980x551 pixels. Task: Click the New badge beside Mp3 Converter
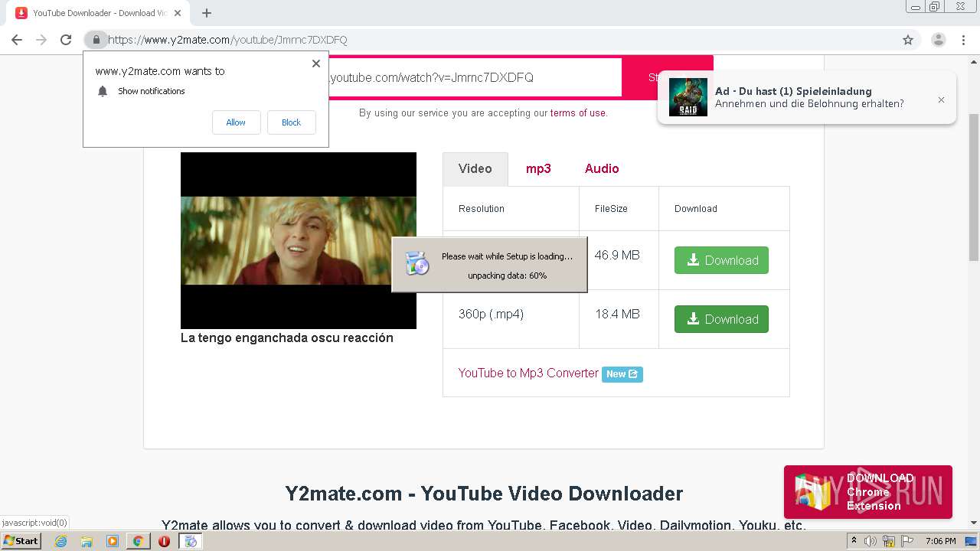(x=622, y=374)
